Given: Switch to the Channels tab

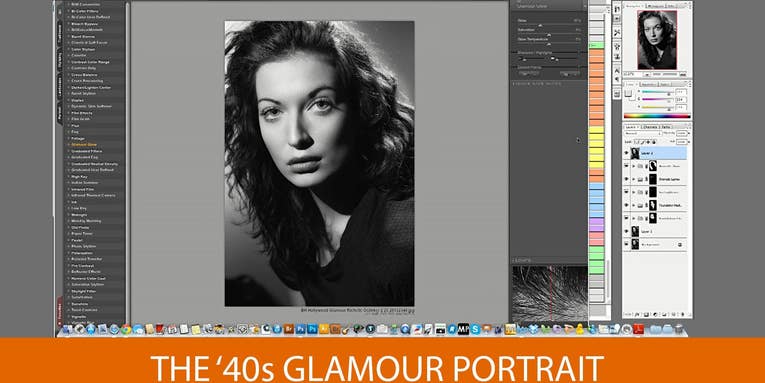Looking at the screenshot, I should point(651,127).
